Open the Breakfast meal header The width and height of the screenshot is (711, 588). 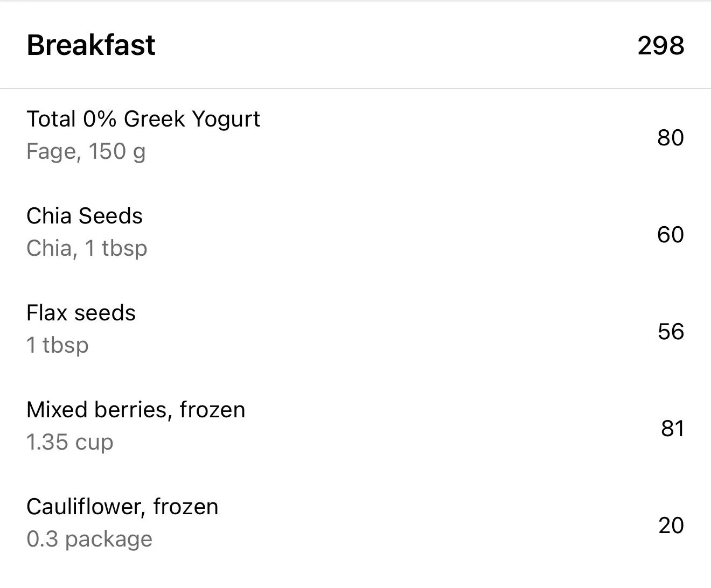pos(91,45)
